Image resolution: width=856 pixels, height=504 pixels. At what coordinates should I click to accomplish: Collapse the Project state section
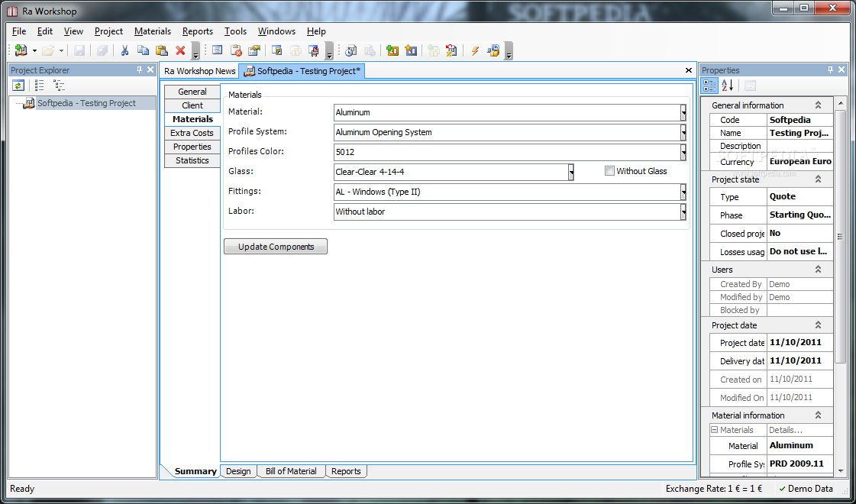pyautogui.click(x=818, y=179)
